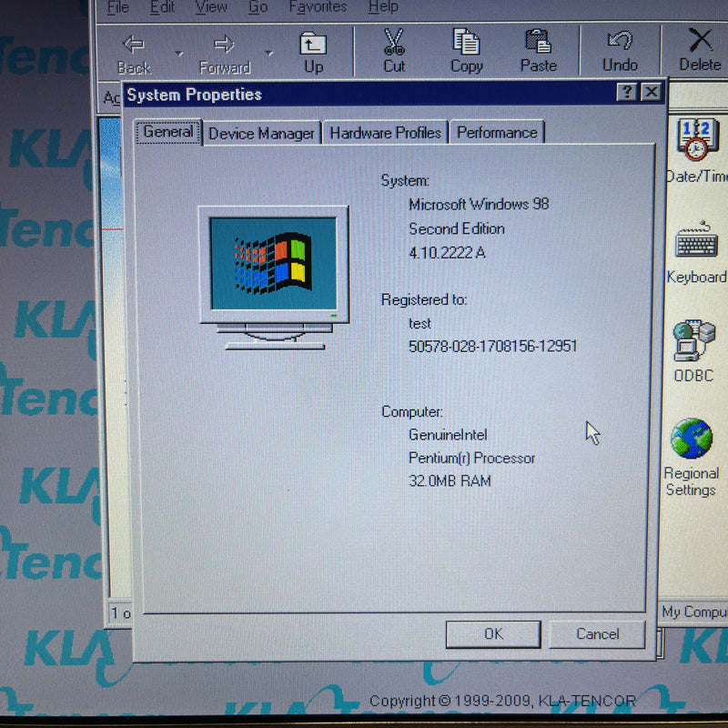The height and width of the screenshot is (728, 728).
Task: Select the Keyboard control panel icon
Action: [697, 244]
